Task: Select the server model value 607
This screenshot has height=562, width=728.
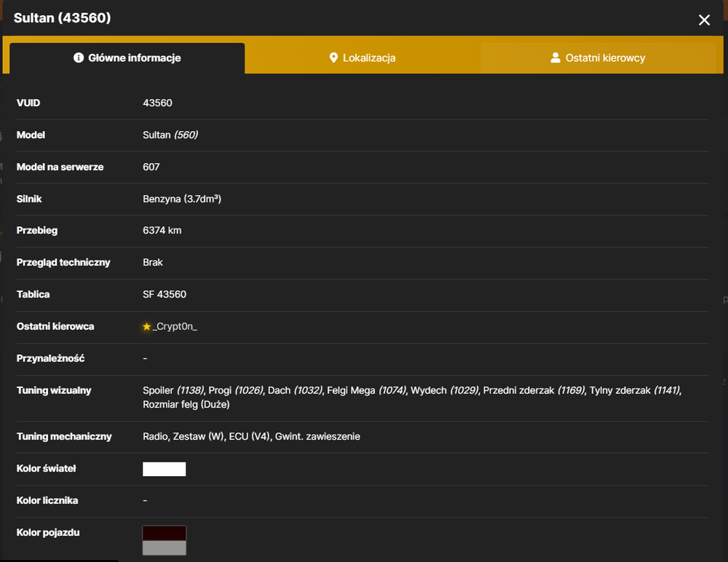Action: coord(151,167)
